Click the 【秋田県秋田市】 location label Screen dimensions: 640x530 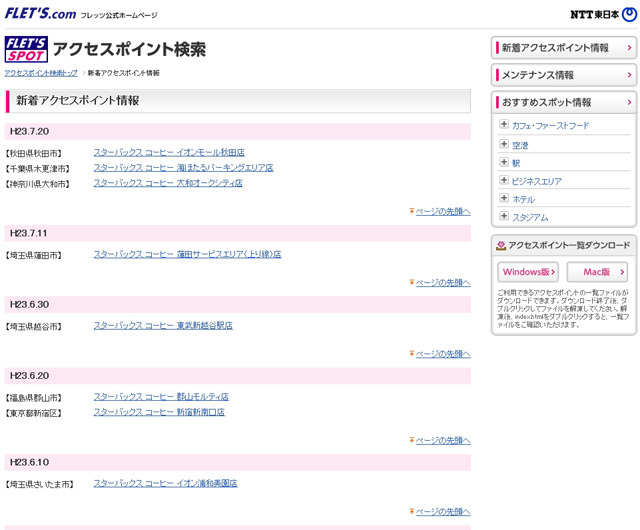34,154
